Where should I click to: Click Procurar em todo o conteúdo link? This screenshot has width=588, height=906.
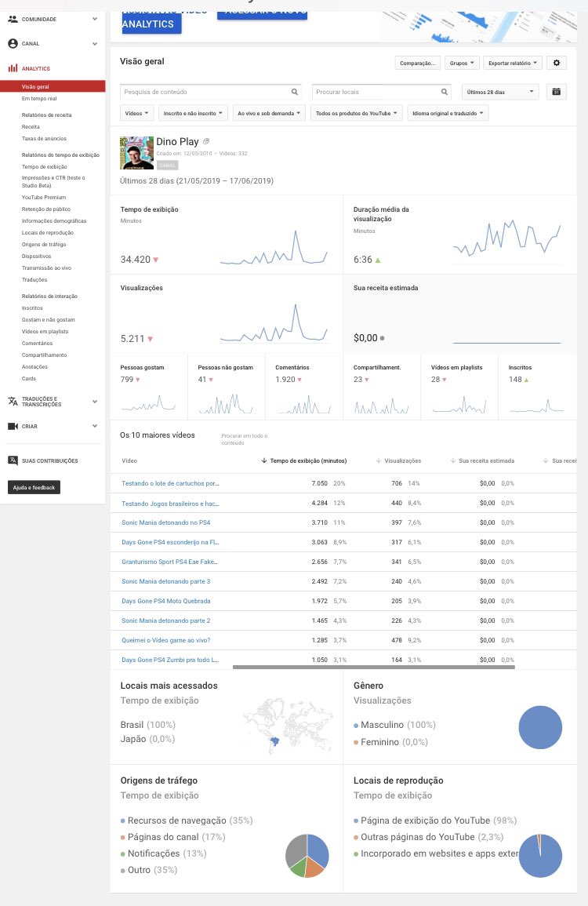coord(245,439)
